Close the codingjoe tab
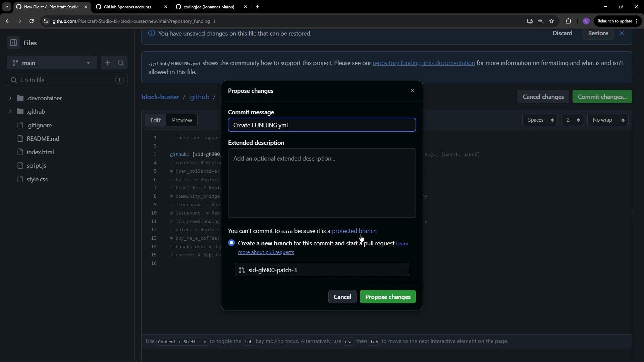This screenshot has width=644, height=362. click(246, 7)
